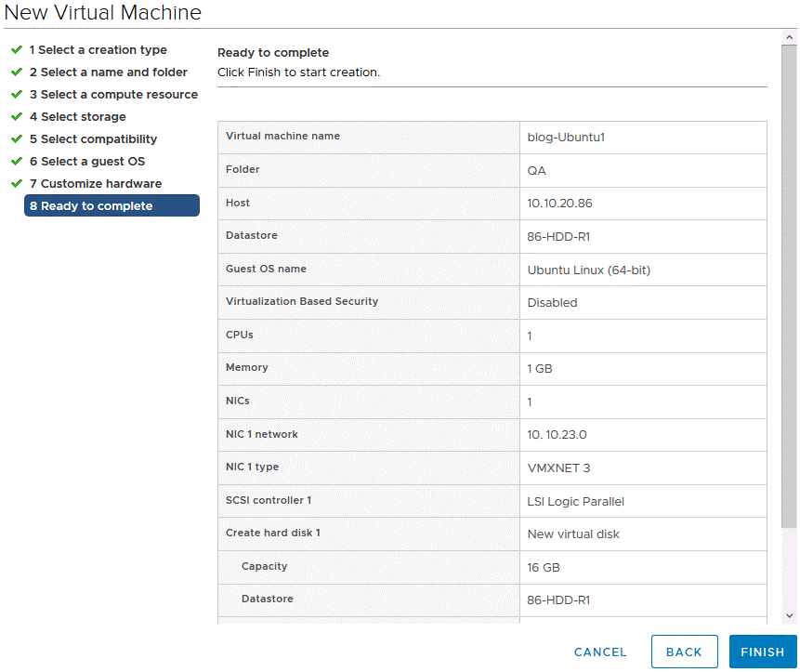
Task: Click the checkmark next to Select a name and folder
Action: click(x=16, y=72)
